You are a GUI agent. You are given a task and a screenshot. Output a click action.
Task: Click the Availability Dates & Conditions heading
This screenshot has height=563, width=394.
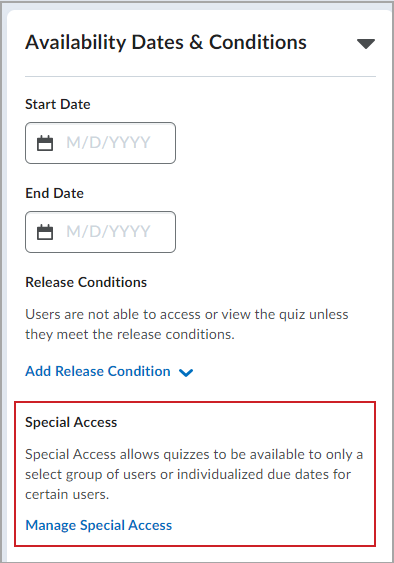tap(166, 42)
